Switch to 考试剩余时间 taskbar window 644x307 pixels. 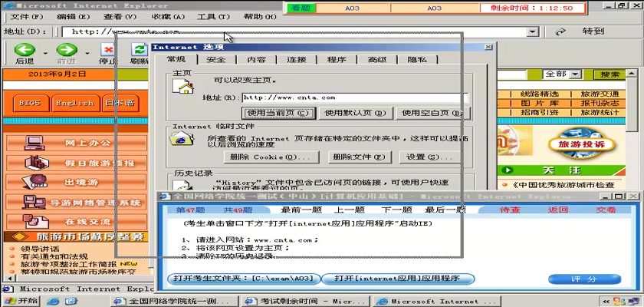(x=305, y=302)
